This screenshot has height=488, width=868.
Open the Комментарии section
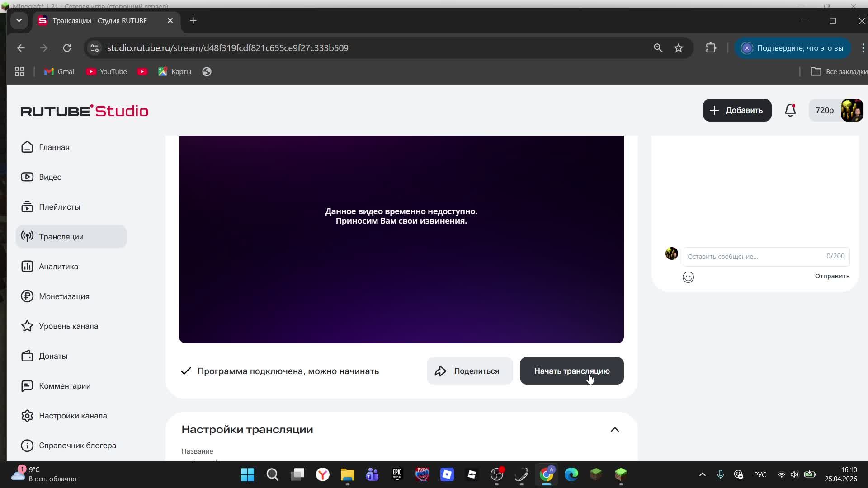click(x=65, y=386)
